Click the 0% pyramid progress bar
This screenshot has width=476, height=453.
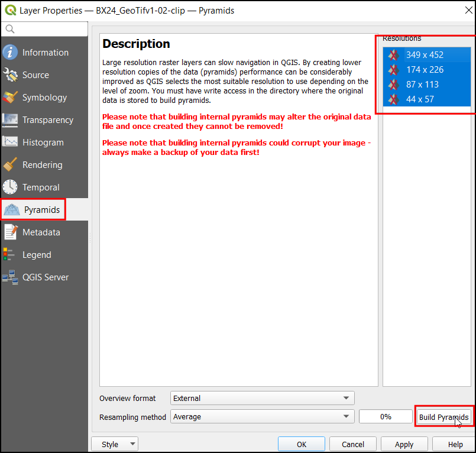[x=386, y=417]
